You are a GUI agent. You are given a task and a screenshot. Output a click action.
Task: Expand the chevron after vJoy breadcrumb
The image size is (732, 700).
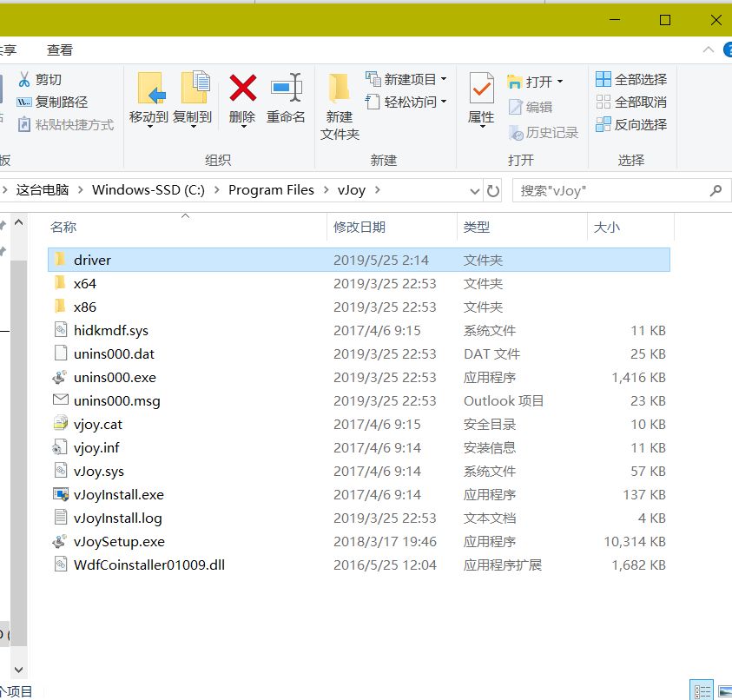[377, 190]
